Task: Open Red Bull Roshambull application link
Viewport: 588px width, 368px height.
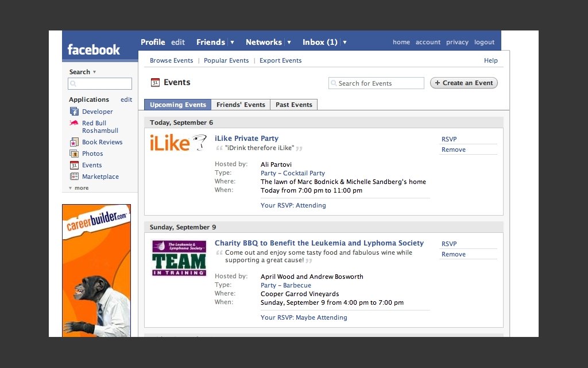Action: [x=100, y=126]
